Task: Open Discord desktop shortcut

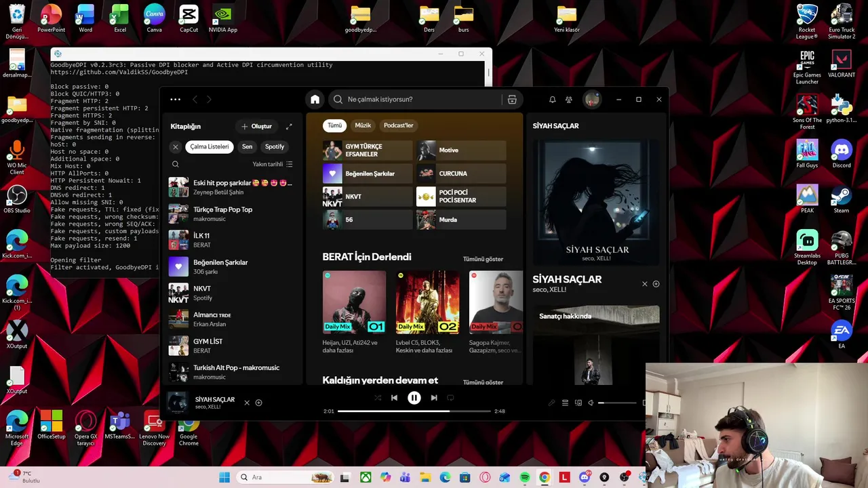Action: tap(842, 155)
